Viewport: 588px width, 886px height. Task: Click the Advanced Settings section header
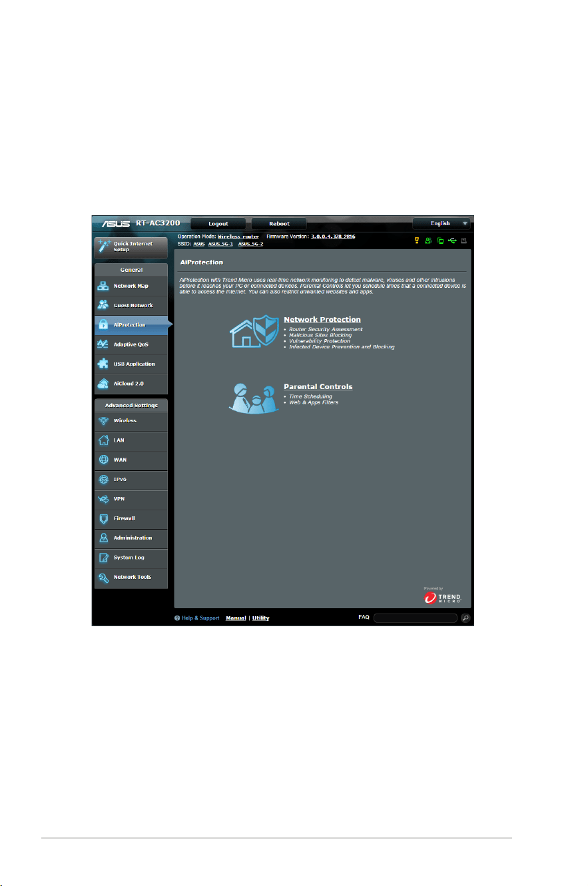(131, 405)
